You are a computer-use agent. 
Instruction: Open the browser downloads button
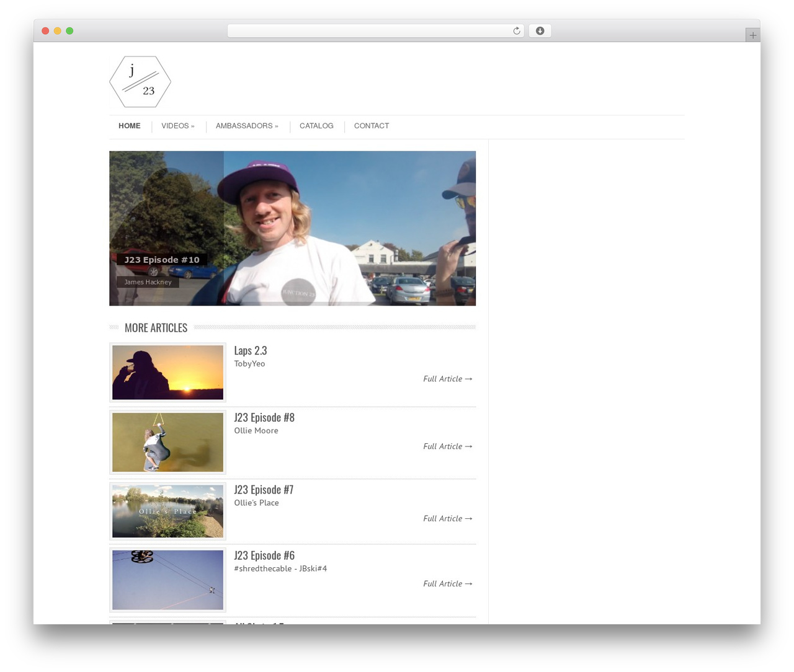[x=540, y=31]
